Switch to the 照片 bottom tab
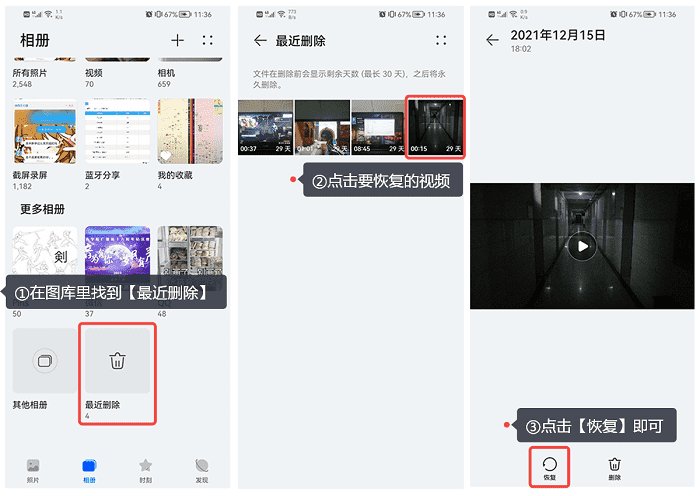700x496 pixels. [33, 471]
